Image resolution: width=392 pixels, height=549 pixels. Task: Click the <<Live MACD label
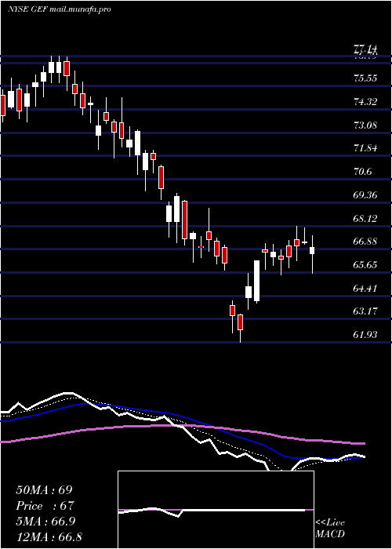pyautogui.click(x=330, y=529)
